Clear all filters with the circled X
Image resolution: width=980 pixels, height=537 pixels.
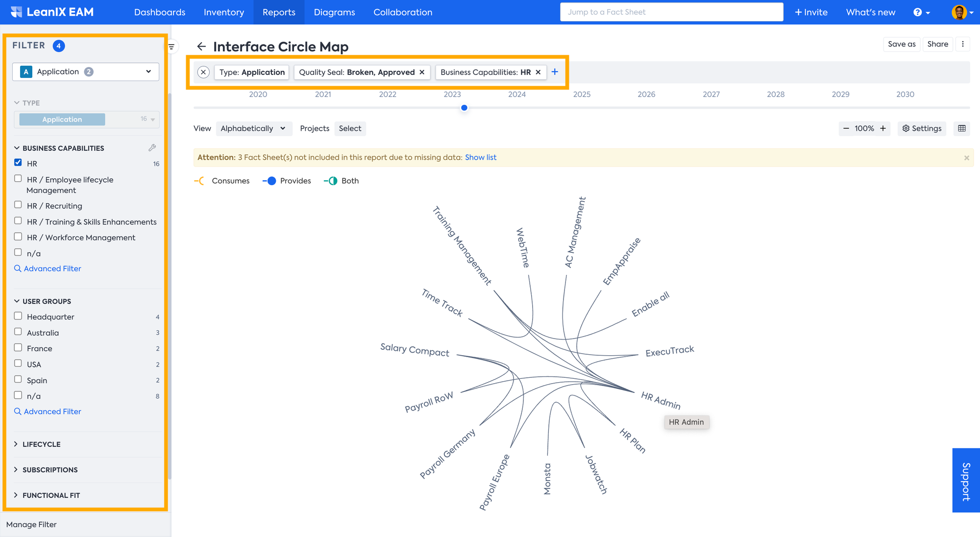point(203,72)
